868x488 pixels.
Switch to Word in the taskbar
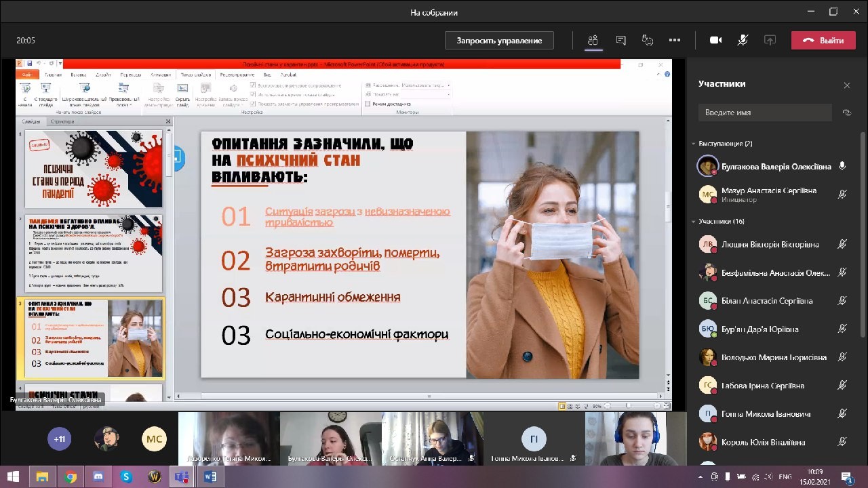click(210, 477)
